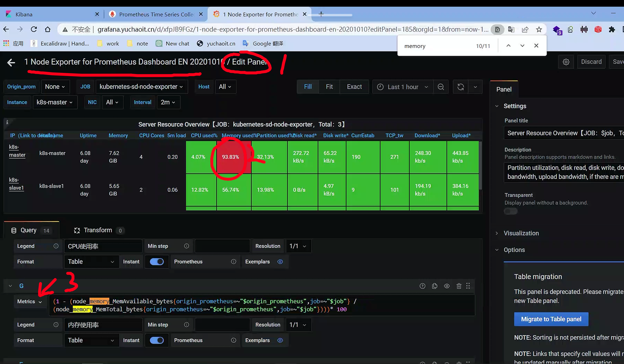Viewport: 624px width, 364px height.
Task: Toggle visibility of query G
Action: pos(446,286)
